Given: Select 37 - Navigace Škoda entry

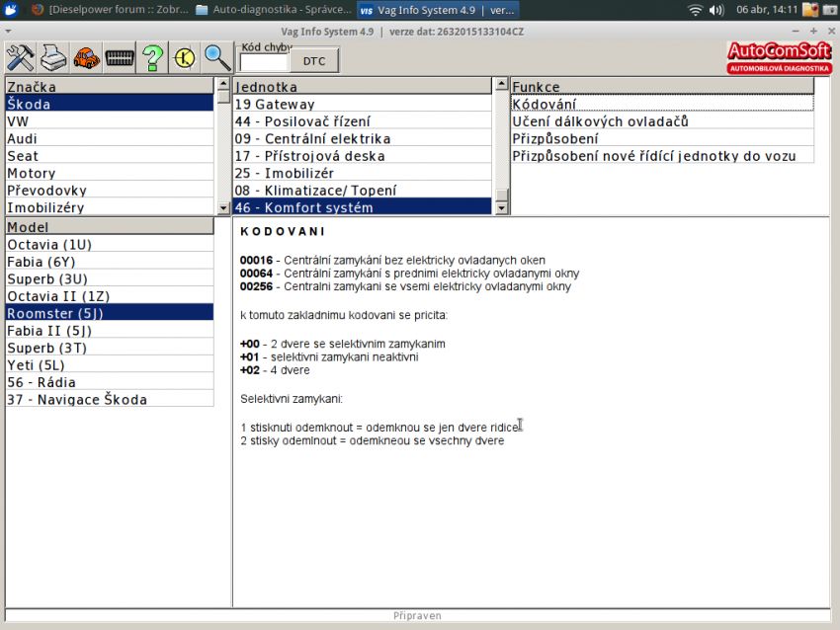Looking at the screenshot, I should click(110, 399).
